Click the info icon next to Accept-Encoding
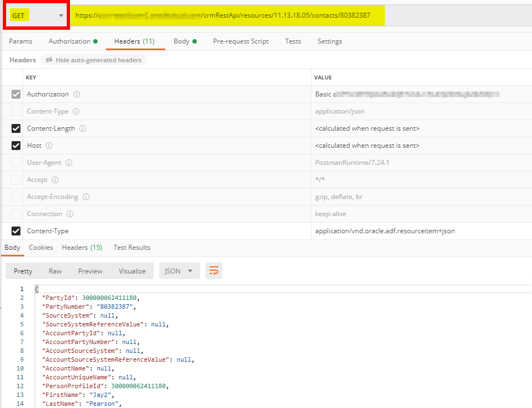 [x=86, y=197]
